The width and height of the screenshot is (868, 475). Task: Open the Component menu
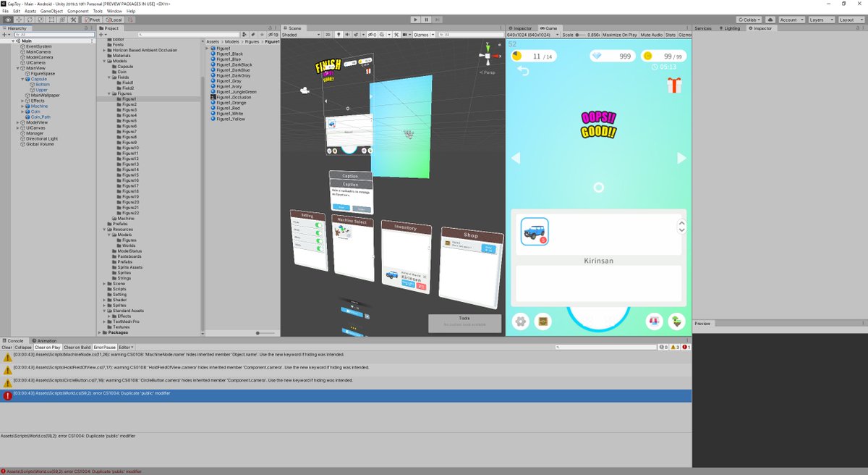coord(77,12)
